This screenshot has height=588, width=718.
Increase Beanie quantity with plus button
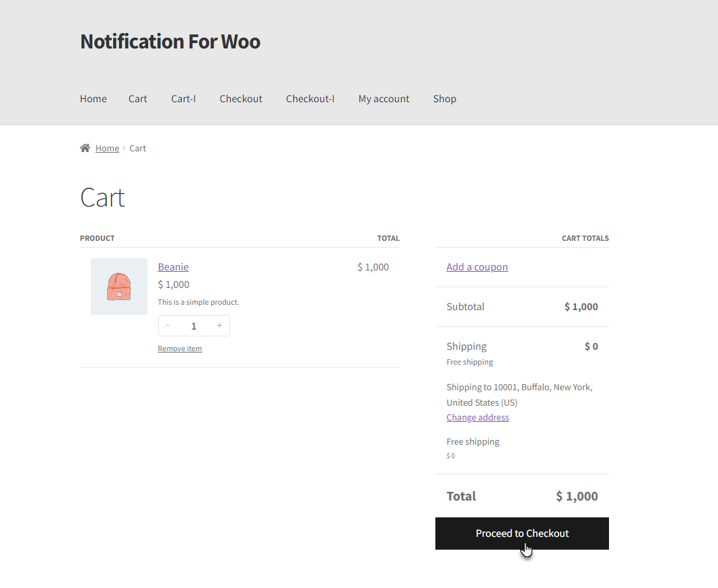pyautogui.click(x=219, y=326)
